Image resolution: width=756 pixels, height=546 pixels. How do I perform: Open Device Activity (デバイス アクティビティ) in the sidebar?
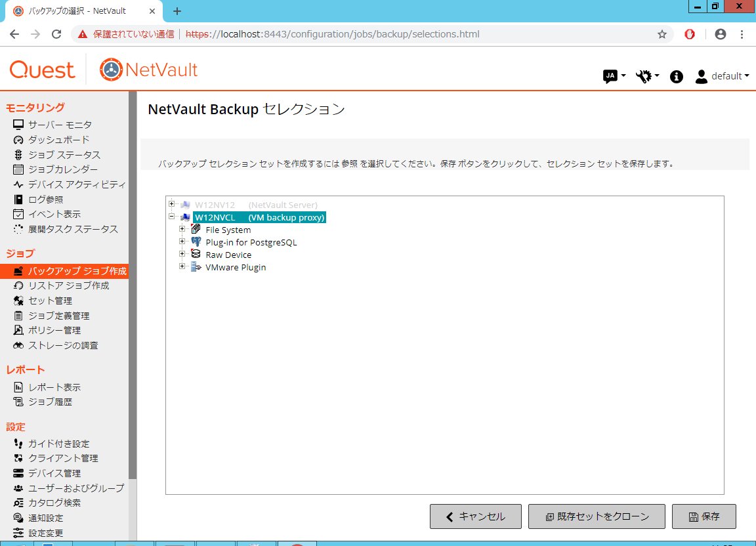click(x=77, y=184)
